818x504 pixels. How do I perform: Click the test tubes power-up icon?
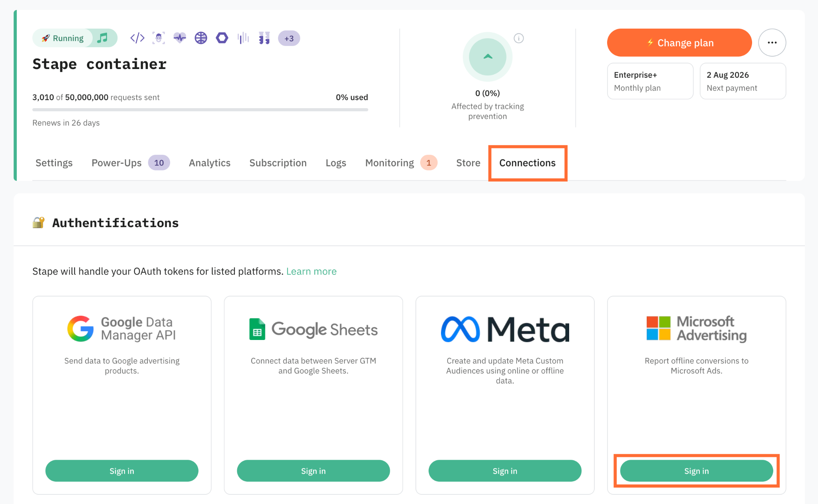click(x=264, y=38)
